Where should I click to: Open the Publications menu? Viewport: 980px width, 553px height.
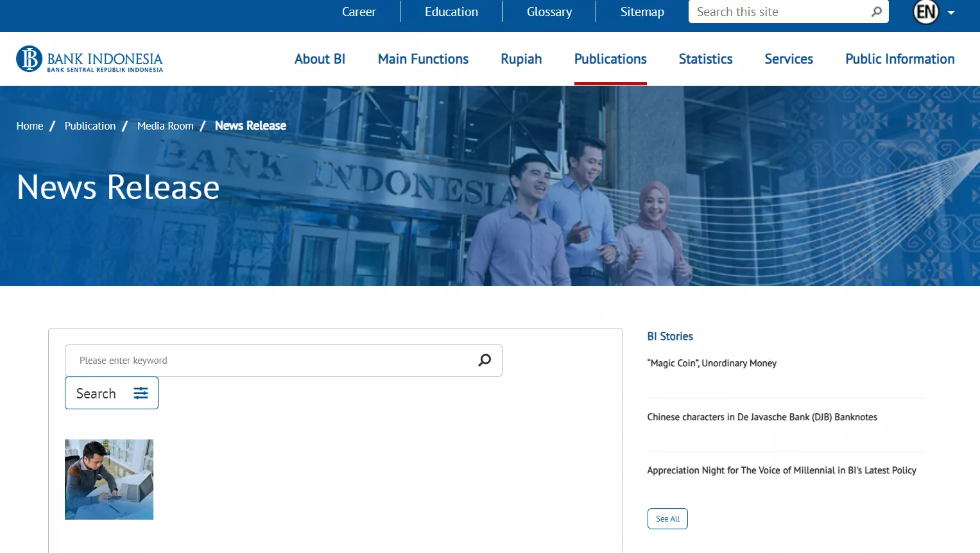point(610,59)
